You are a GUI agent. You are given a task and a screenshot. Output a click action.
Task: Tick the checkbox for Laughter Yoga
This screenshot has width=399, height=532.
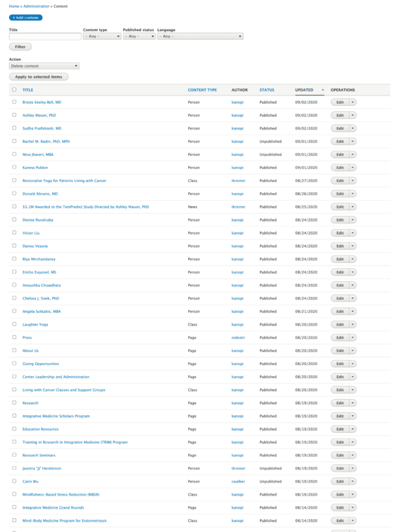pos(14,324)
